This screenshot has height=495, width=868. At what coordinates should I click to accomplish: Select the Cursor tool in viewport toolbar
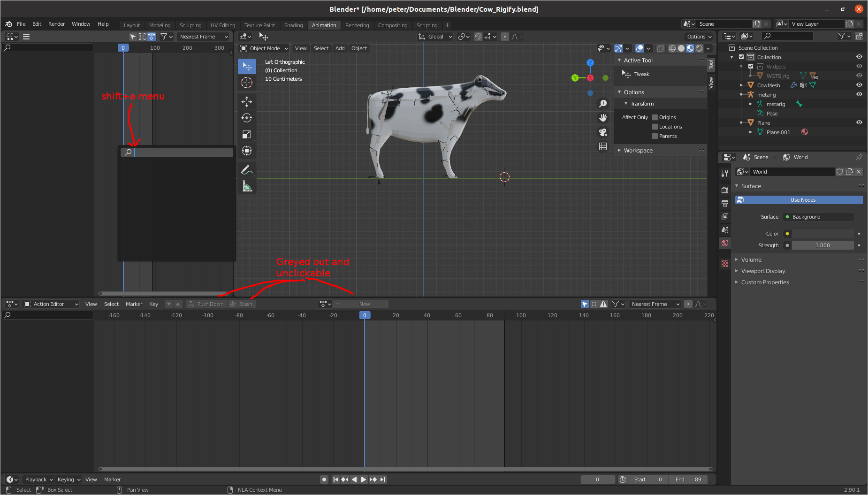click(x=247, y=83)
